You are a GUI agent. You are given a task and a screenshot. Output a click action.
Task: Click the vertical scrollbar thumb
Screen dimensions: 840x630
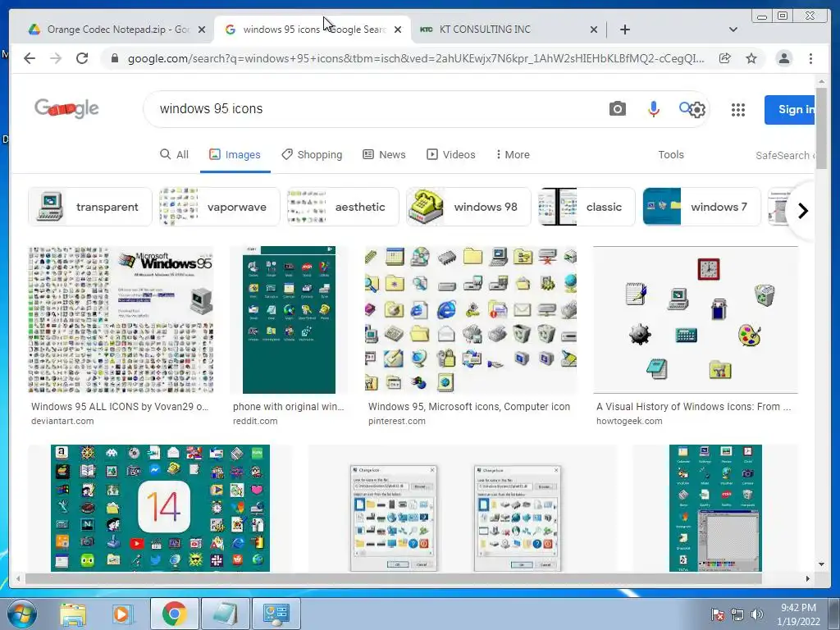[x=821, y=128]
